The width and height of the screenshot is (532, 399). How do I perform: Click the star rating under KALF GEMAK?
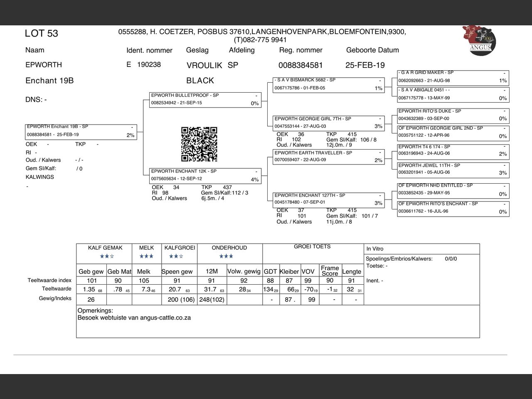[x=107, y=256]
